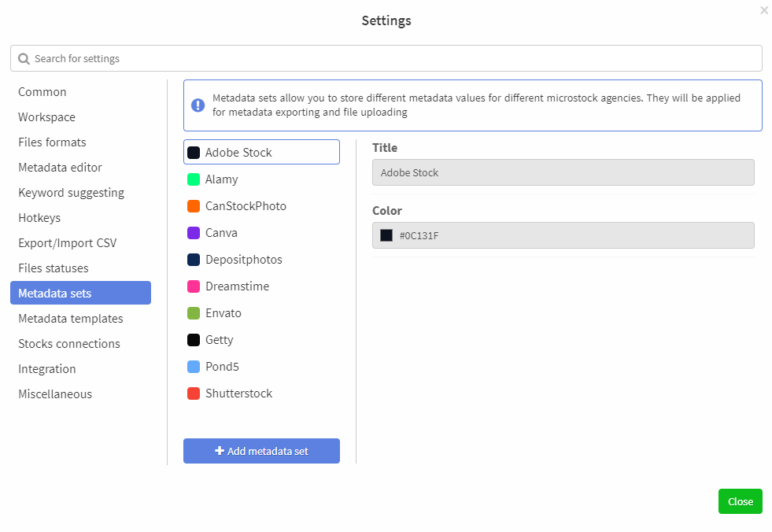This screenshot has height=532, width=772.
Task: Click the red Shutterstock color square
Action: 194,393
